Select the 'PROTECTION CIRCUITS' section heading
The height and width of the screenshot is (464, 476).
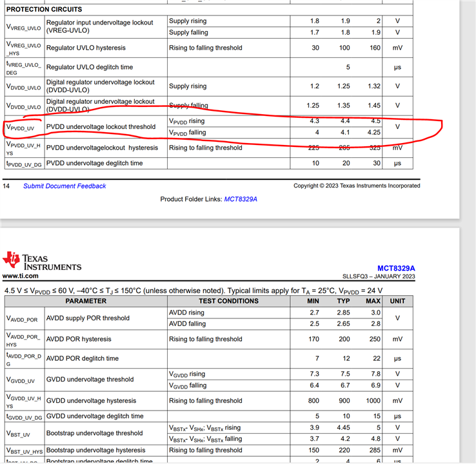[x=44, y=10]
